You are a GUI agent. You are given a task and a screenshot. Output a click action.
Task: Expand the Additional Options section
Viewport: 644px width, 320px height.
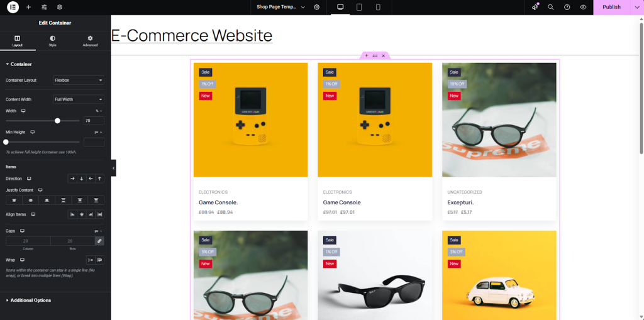pos(28,301)
